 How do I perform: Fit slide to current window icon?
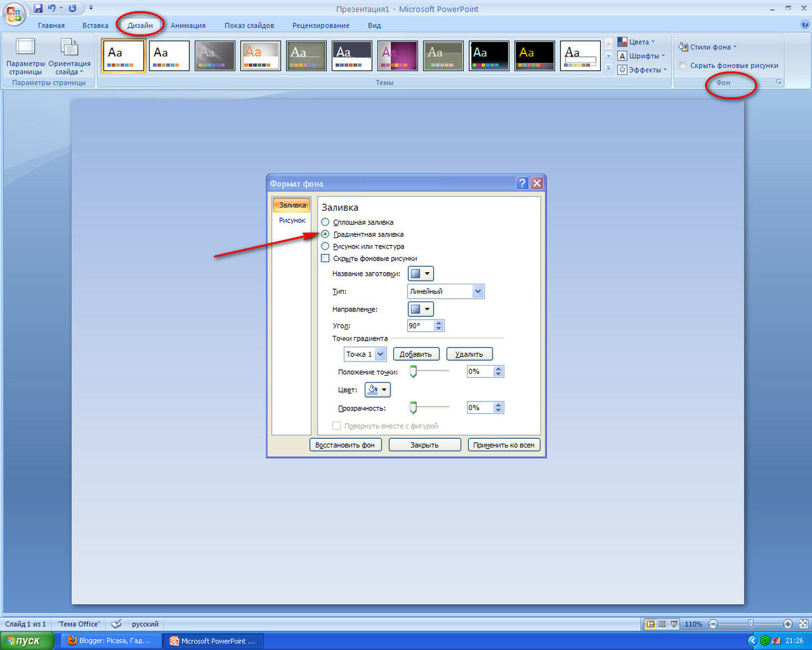tap(802, 624)
